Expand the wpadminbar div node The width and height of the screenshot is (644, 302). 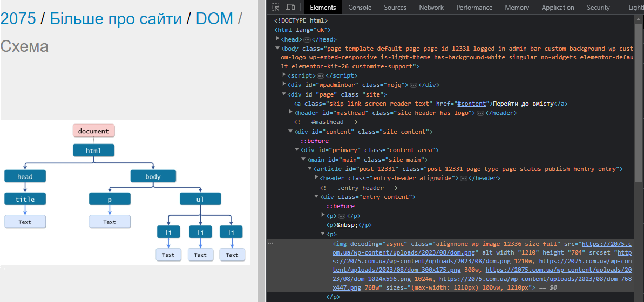pyautogui.click(x=284, y=84)
